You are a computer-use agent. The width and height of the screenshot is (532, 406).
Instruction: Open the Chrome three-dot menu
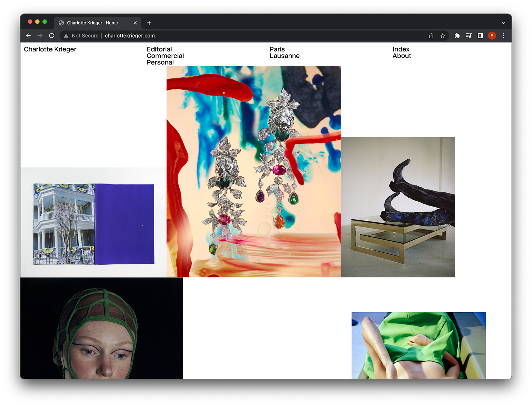tap(504, 35)
